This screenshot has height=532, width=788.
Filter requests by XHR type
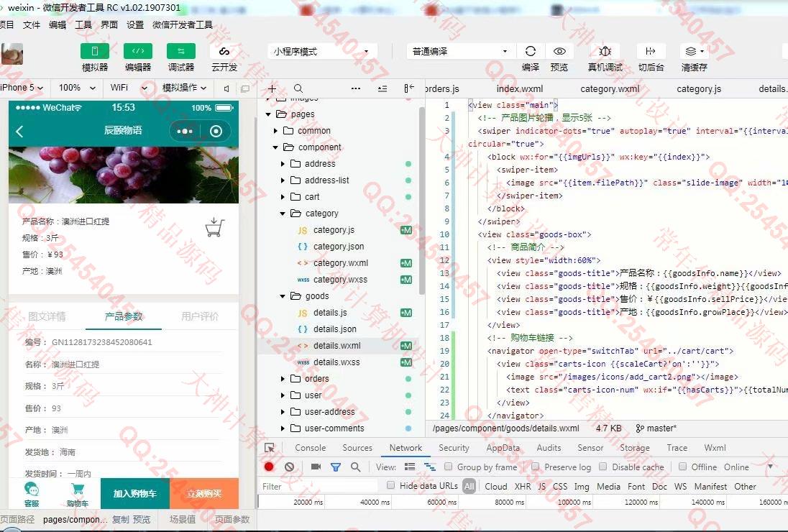(x=523, y=486)
